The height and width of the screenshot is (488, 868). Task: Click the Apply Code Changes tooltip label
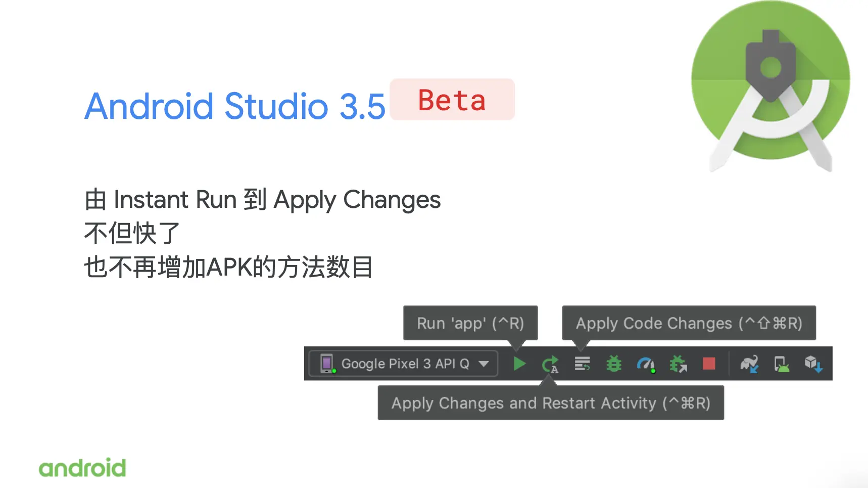(689, 323)
